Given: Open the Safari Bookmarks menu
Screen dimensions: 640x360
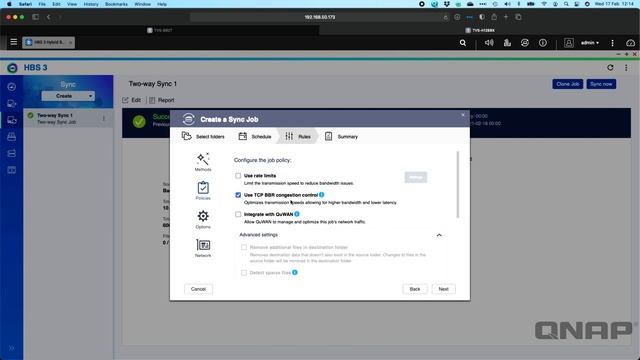Looking at the screenshot, I should point(116,4).
